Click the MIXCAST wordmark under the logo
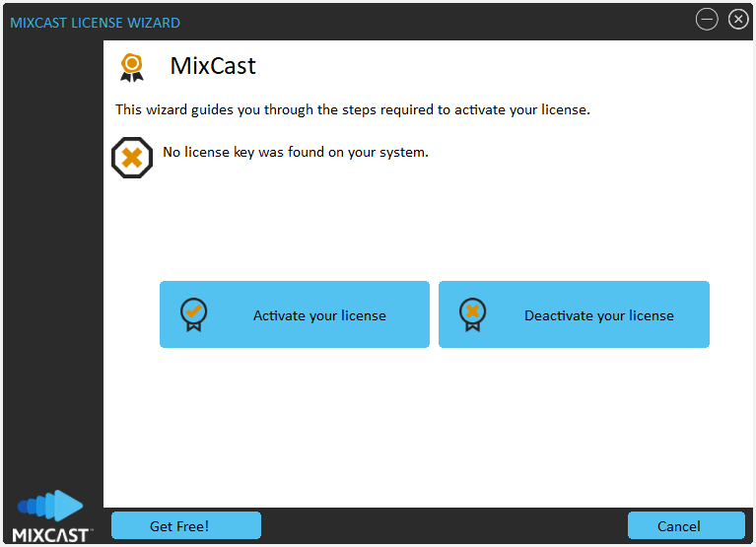This screenshot has width=756, height=547. [51, 535]
